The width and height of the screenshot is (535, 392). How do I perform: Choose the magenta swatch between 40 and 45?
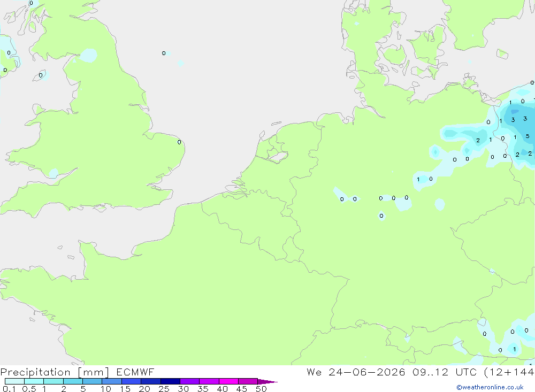click(x=228, y=381)
